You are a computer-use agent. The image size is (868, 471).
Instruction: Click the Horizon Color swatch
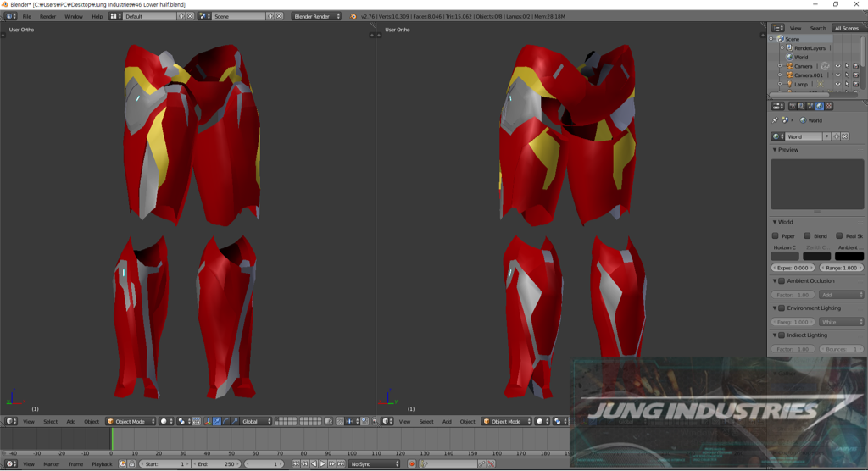[784, 256]
